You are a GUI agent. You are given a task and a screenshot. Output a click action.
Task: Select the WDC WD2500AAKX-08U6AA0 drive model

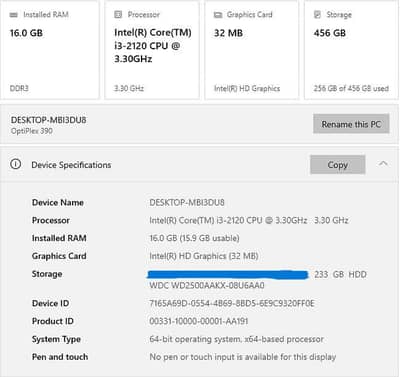coord(207,285)
